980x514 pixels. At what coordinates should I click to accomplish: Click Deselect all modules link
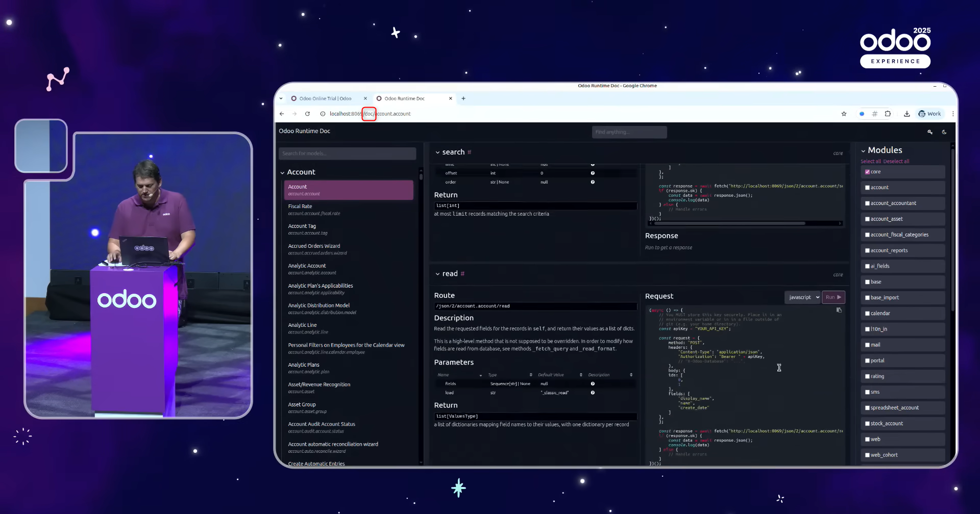(x=896, y=162)
